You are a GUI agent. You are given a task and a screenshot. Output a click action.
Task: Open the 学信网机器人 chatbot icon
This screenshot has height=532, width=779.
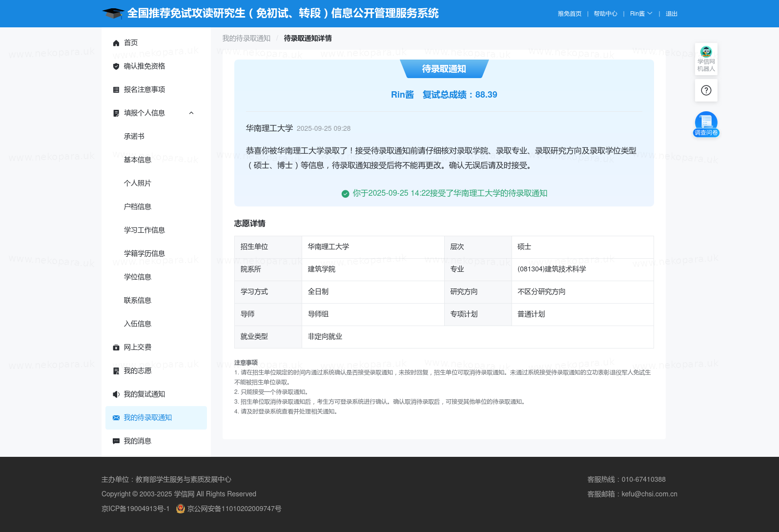706,59
